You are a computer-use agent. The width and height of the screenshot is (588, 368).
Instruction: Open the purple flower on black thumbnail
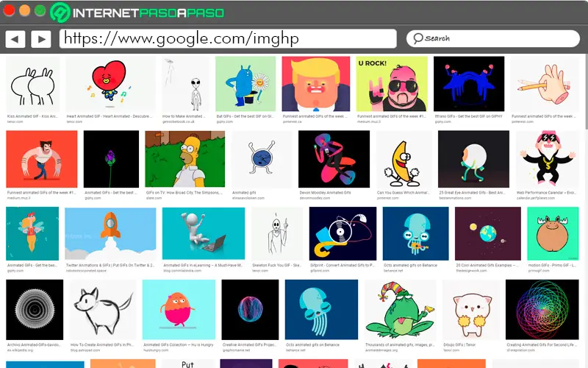111,159
